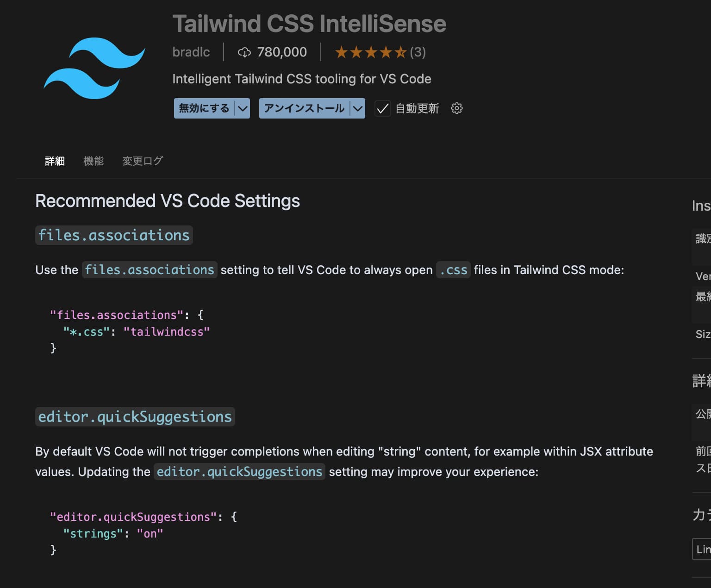Click the inline files.associations code in paragraph

[x=150, y=270]
